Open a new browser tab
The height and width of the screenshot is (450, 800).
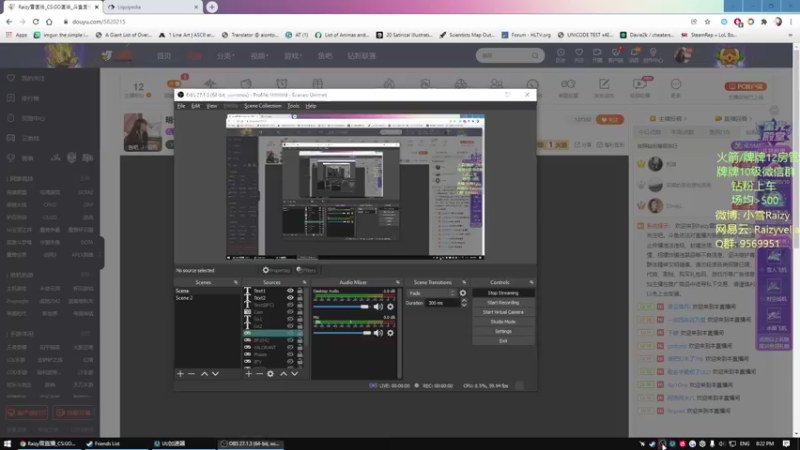coord(212,7)
